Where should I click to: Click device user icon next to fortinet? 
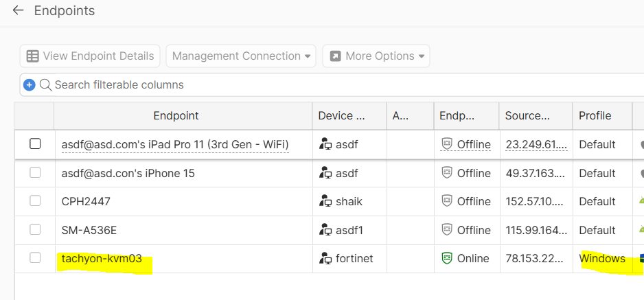[325, 259]
